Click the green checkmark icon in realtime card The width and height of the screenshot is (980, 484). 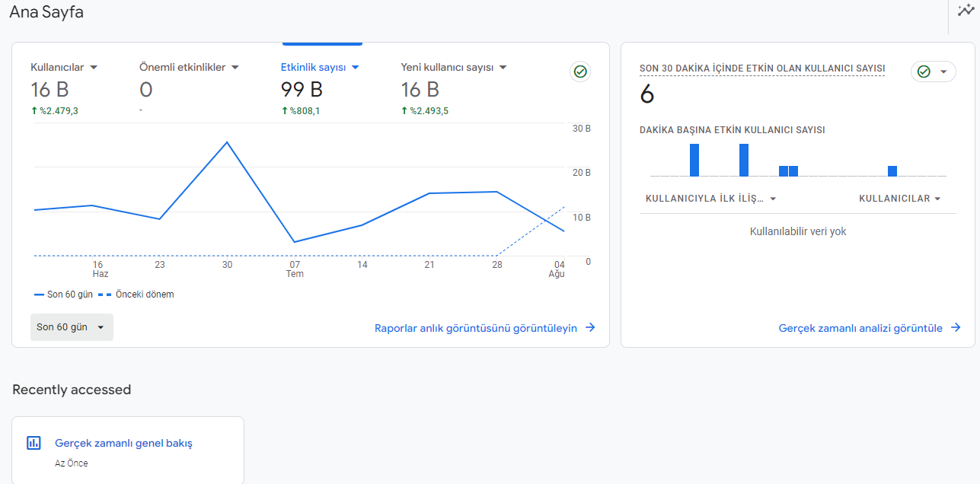(924, 72)
